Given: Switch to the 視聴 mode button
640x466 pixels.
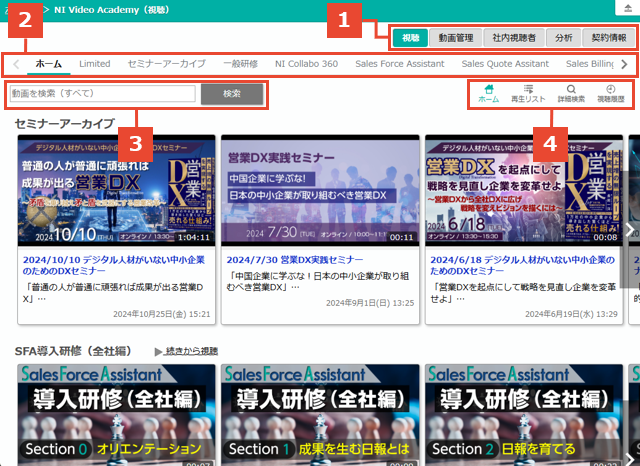Looking at the screenshot, I should [x=411, y=38].
